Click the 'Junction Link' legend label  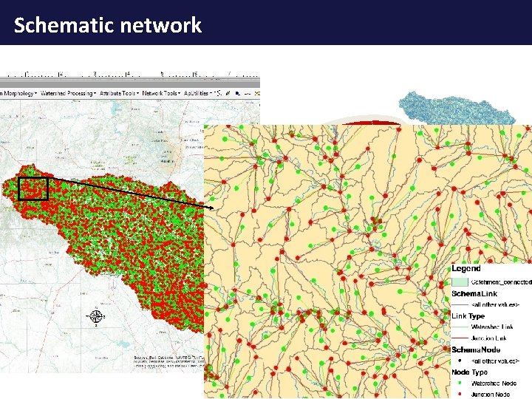coord(489,338)
